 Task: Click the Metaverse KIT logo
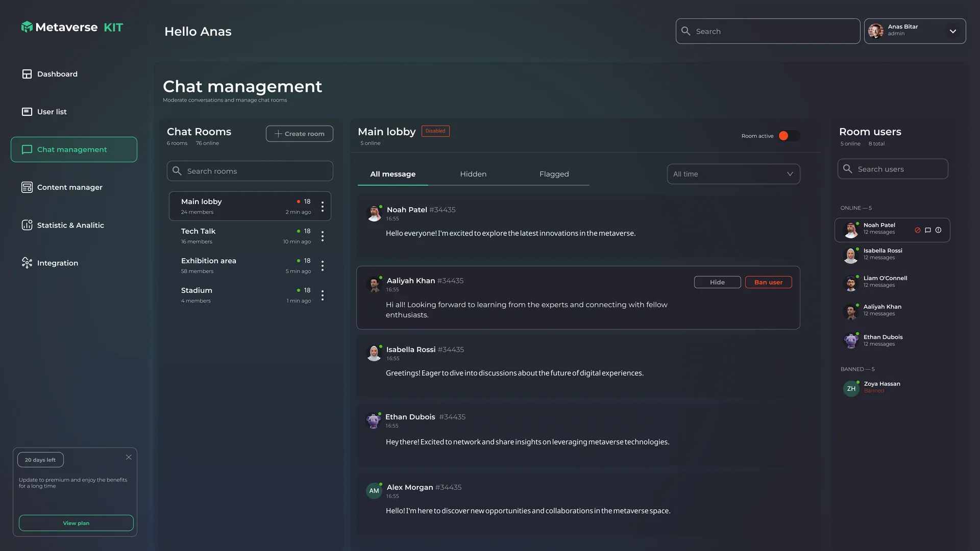tap(72, 27)
